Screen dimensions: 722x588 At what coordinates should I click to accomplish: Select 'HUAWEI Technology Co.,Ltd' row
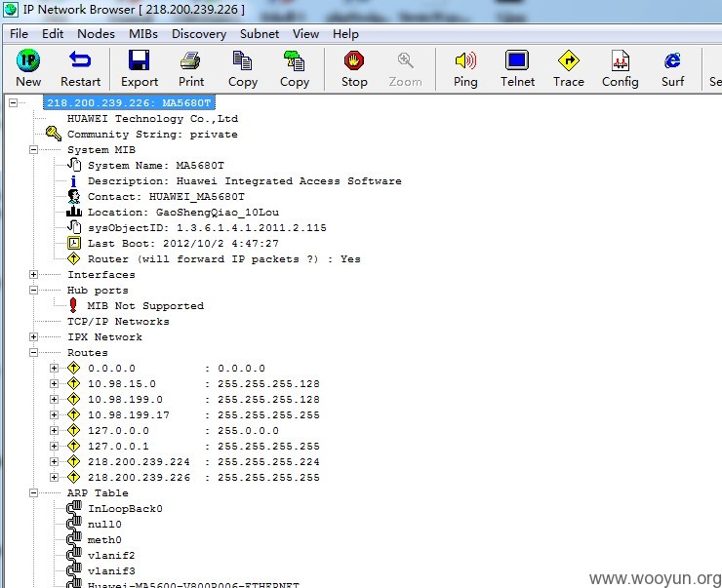tap(152, 119)
